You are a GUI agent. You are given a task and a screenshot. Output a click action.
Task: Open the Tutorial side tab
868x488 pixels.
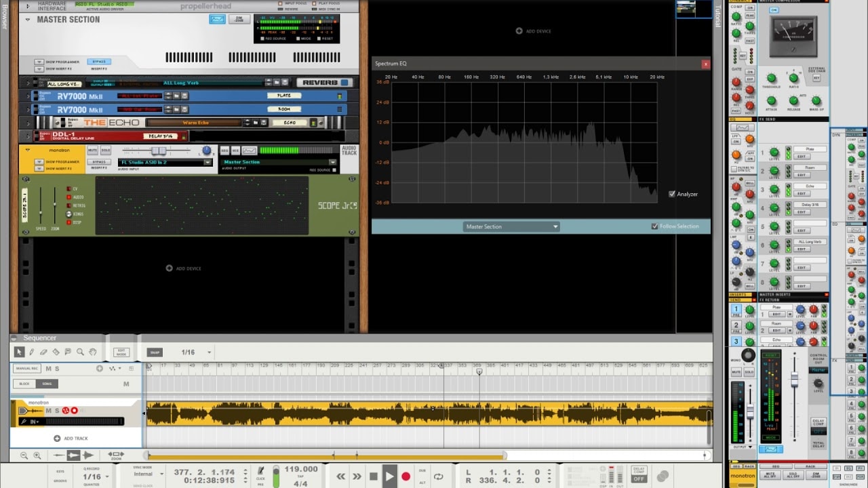pos(718,16)
